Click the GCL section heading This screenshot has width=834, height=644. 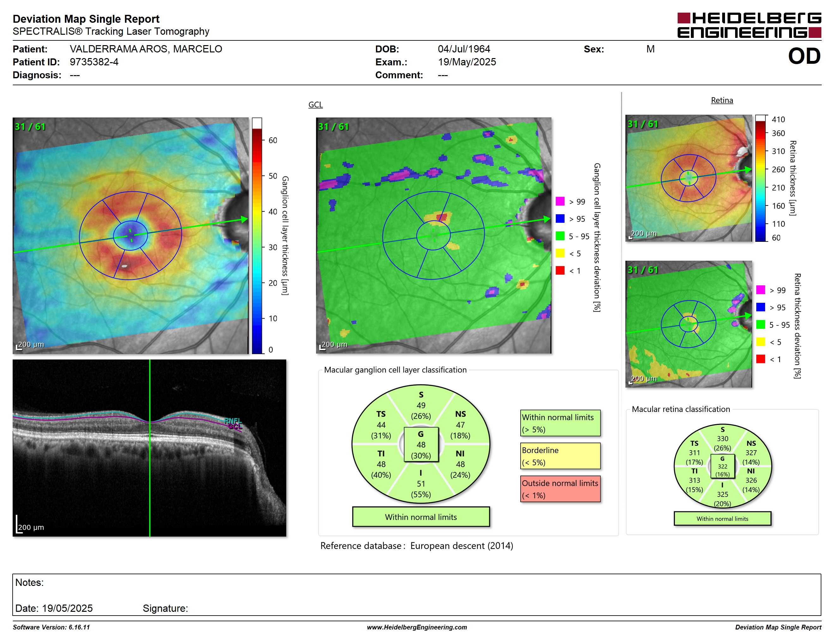315,104
